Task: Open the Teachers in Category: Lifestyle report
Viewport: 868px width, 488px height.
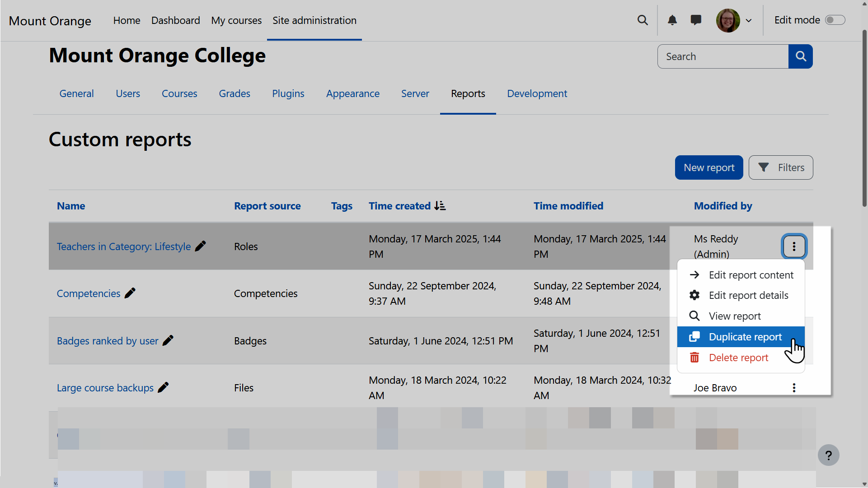Action: (x=124, y=246)
